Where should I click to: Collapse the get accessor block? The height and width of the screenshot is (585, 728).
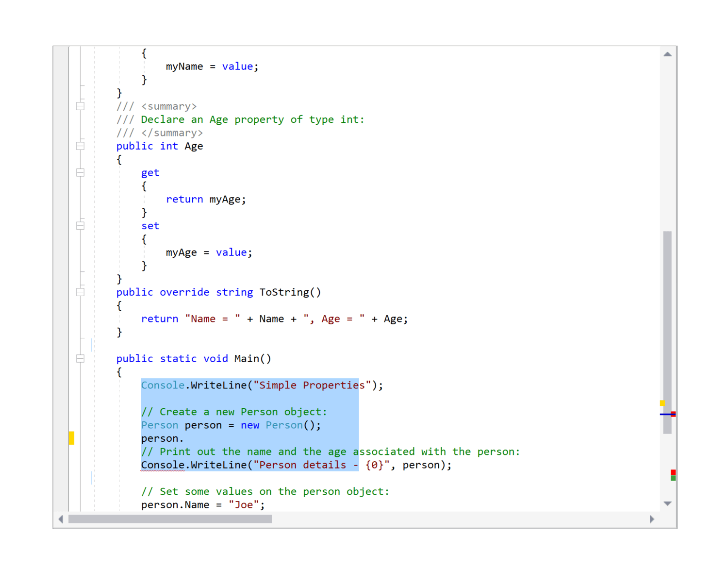click(80, 172)
